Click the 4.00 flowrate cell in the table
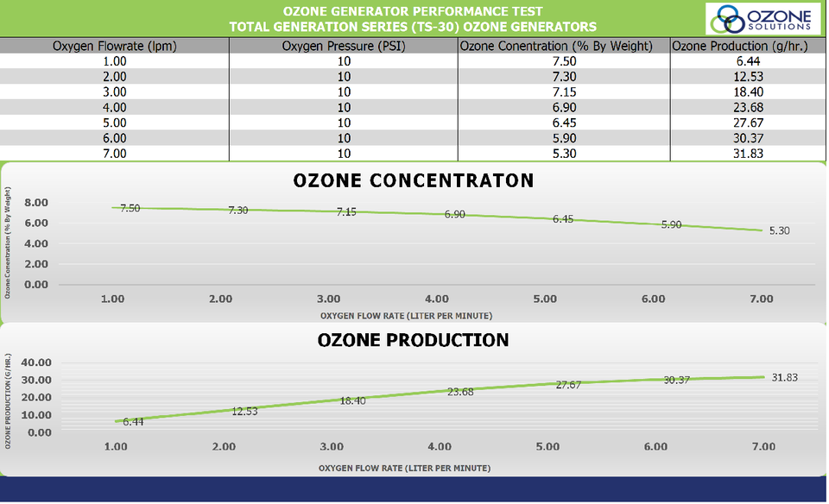The image size is (829, 504). 115,107
